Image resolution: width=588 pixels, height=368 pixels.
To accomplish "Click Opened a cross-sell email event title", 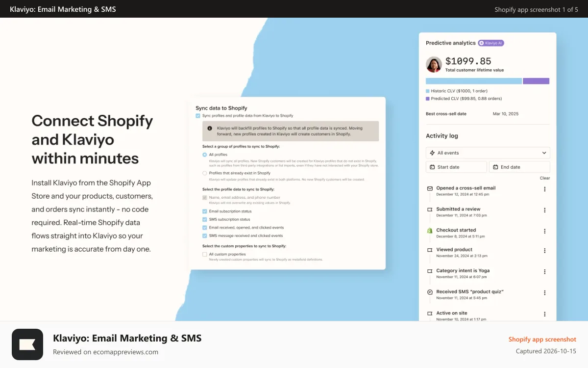I will (466, 188).
